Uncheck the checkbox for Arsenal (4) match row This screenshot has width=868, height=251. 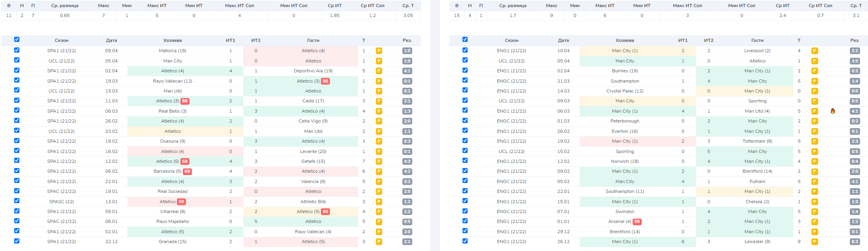pyautogui.click(x=465, y=221)
